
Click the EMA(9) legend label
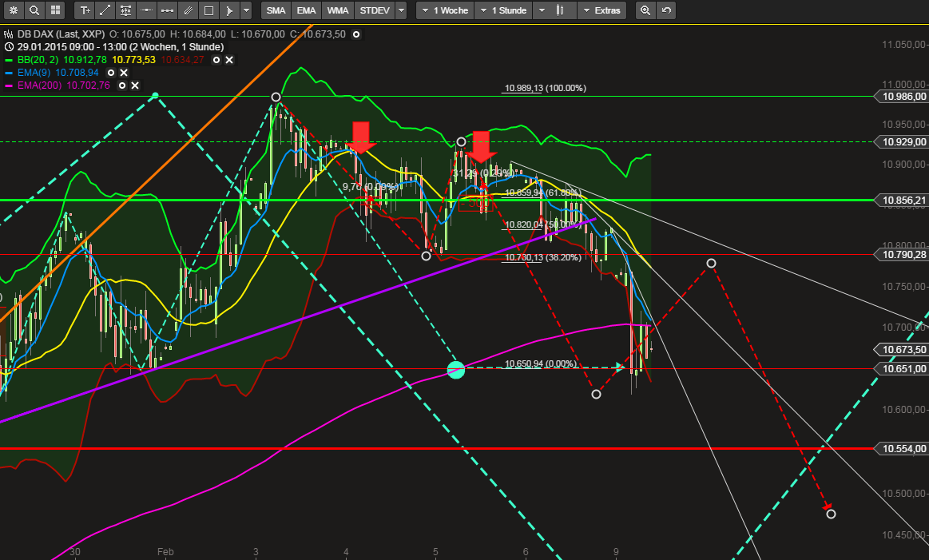pos(34,72)
